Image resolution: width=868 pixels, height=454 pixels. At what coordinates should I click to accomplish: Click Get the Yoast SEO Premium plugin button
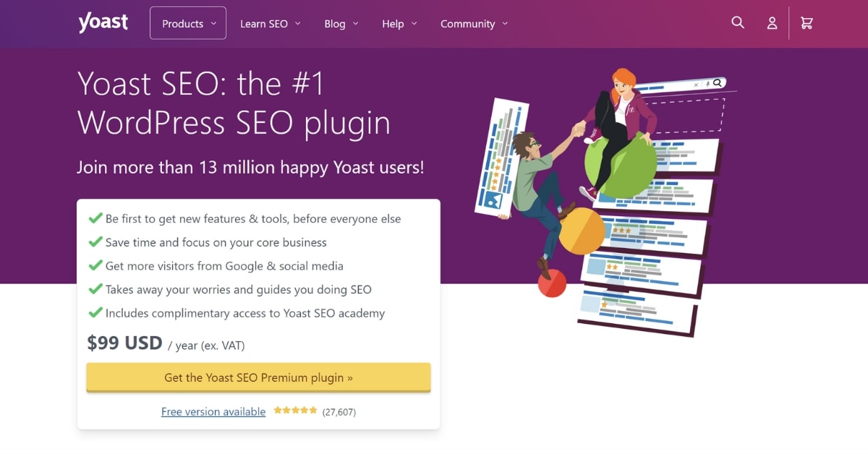[x=258, y=377]
